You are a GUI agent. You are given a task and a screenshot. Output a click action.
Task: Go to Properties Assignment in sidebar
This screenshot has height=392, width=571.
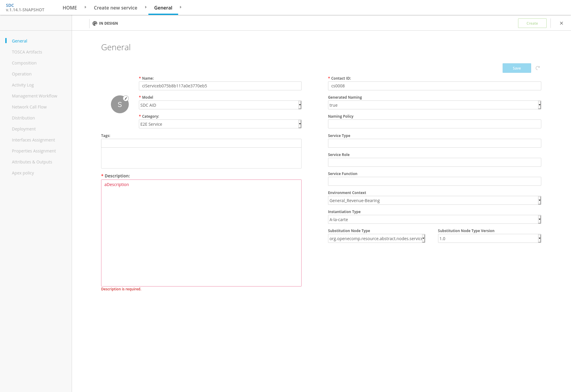34,151
